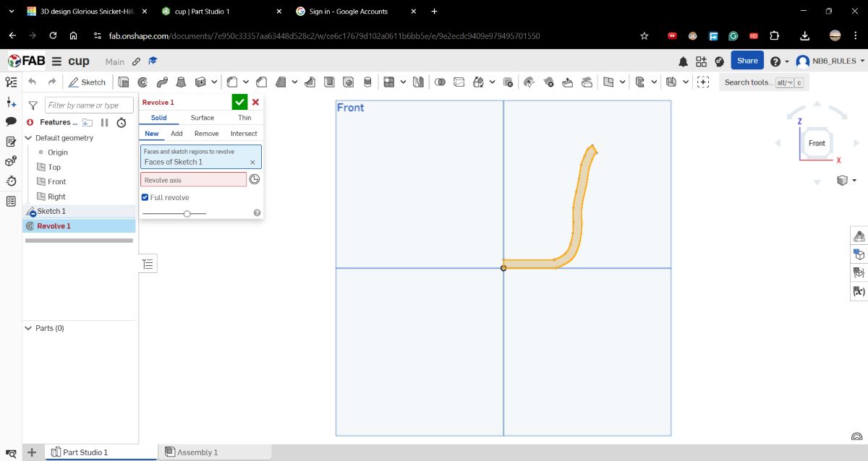Select the Thicken tool
The width and height of the screenshot is (868, 461).
pyautogui.click(x=200, y=82)
